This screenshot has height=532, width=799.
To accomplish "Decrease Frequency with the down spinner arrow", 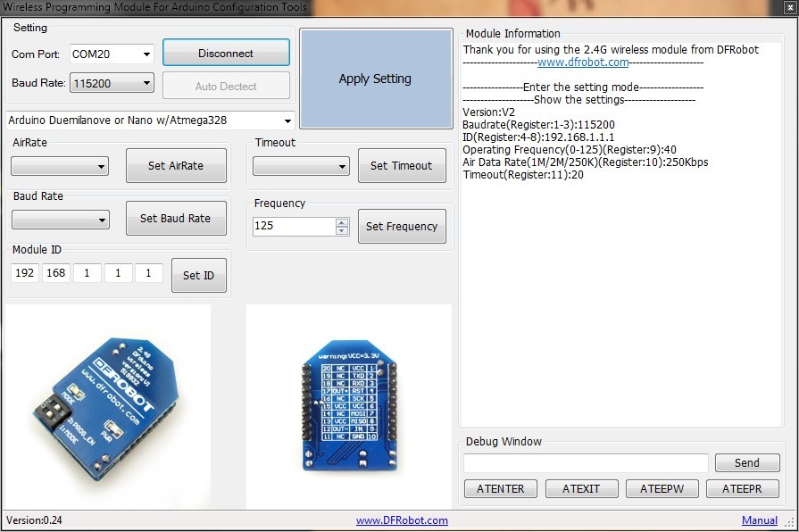I will click(342, 231).
